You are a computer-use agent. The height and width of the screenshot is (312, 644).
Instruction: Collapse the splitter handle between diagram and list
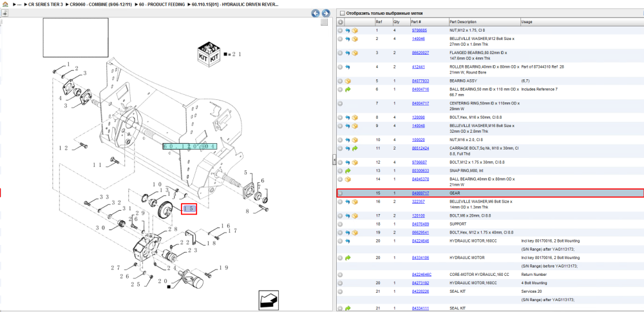[x=334, y=159]
